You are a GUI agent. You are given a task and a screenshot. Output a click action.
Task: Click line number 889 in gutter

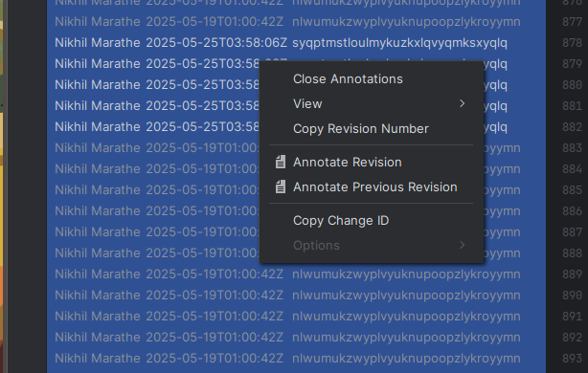coord(573,274)
